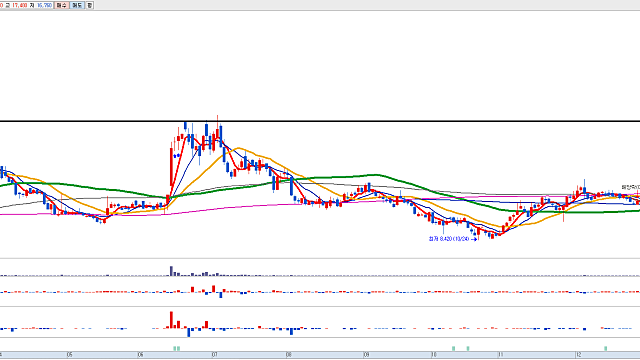640x360 pixels.
Task: Click the 08 month label on time axis
Action: tap(289, 355)
